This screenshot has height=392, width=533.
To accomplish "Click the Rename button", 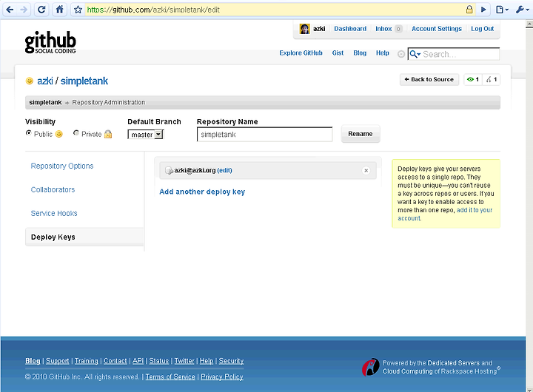I will click(361, 134).
